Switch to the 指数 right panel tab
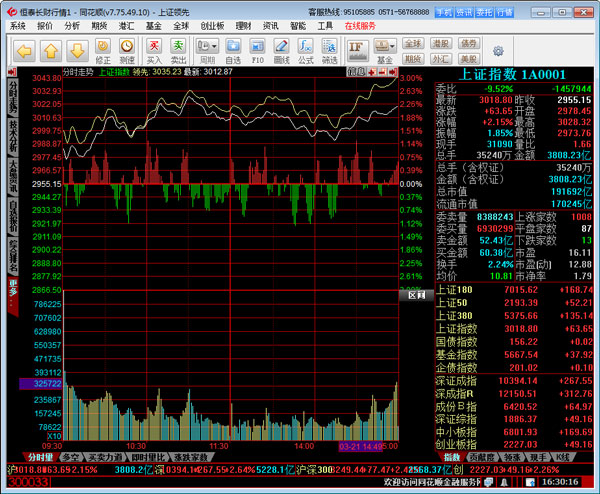600x494 pixels. pyautogui.click(x=452, y=457)
